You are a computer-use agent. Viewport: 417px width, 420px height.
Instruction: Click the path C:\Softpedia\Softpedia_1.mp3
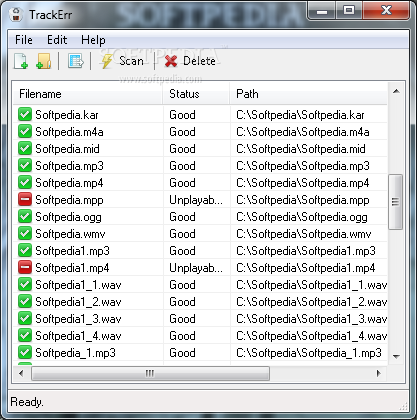(309, 353)
